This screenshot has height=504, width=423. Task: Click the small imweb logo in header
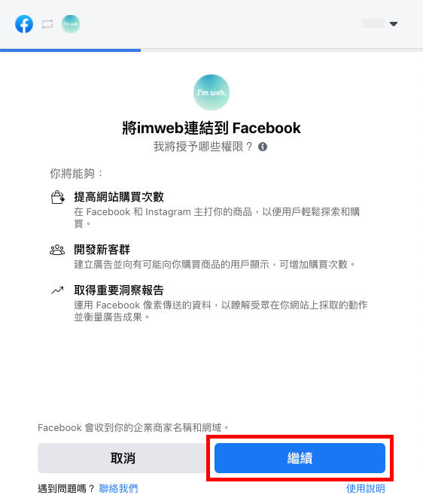point(71,24)
